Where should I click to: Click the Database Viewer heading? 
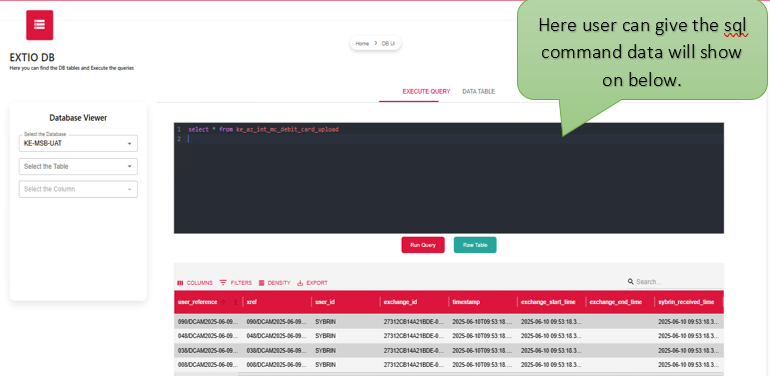point(78,118)
